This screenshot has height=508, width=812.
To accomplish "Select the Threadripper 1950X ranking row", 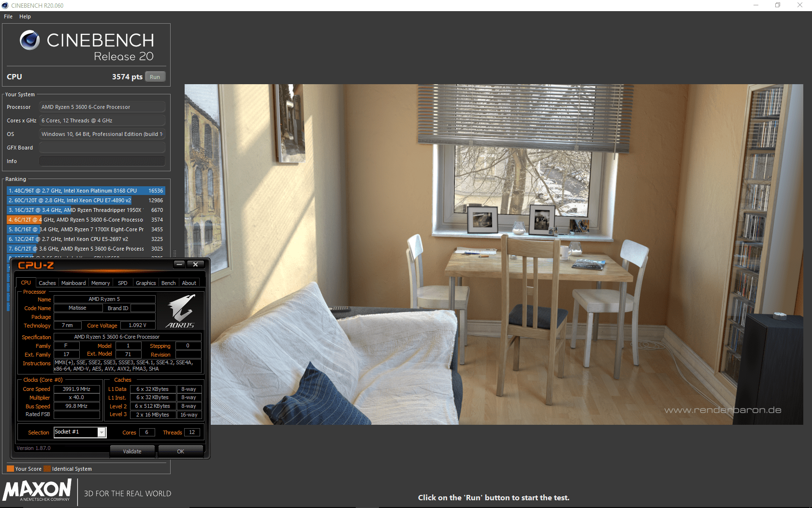I will [86, 210].
